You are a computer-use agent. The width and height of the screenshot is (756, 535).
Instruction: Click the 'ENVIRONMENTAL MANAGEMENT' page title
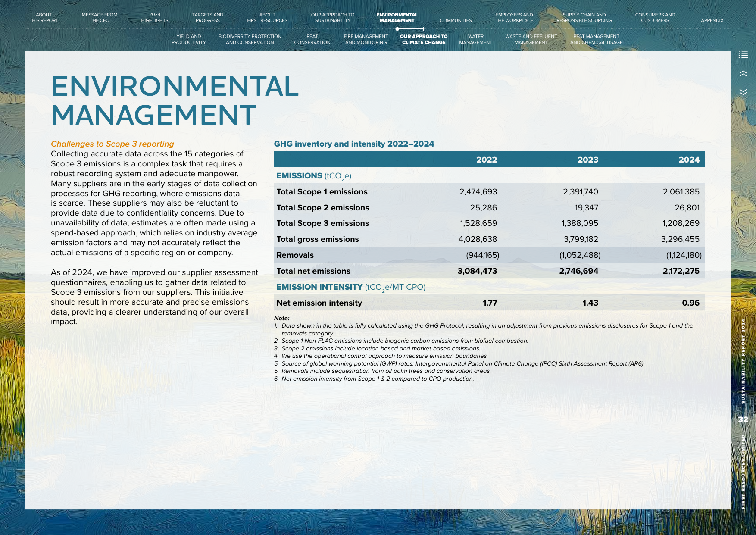(175, 100)
